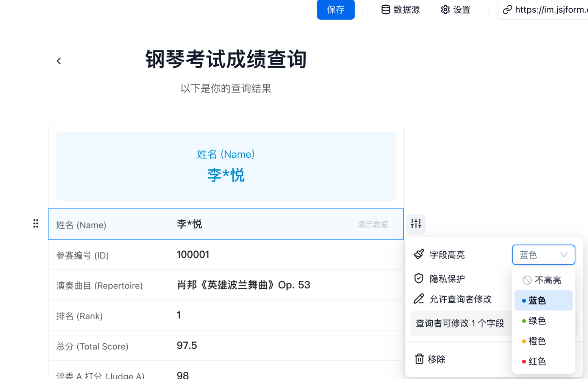This screenshot has width=588, height=379.
Task: Select the 姓名 (Name) table row
Action: click(226, 224)
